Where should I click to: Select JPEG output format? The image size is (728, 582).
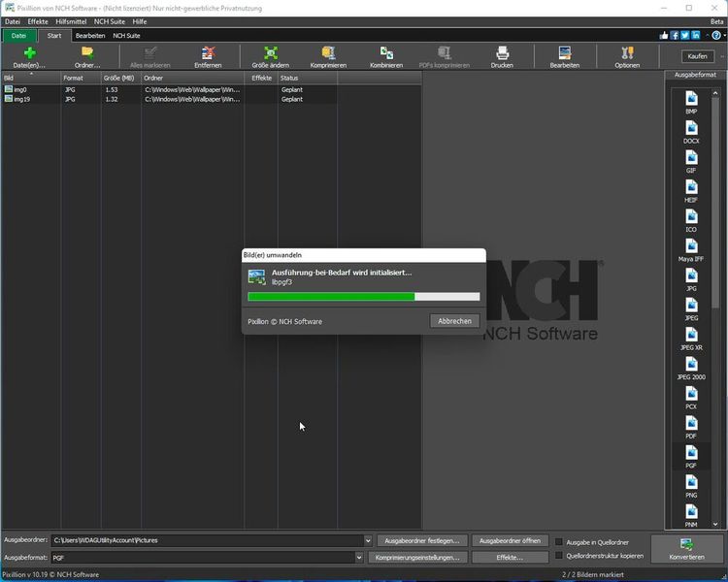(691, 309)
